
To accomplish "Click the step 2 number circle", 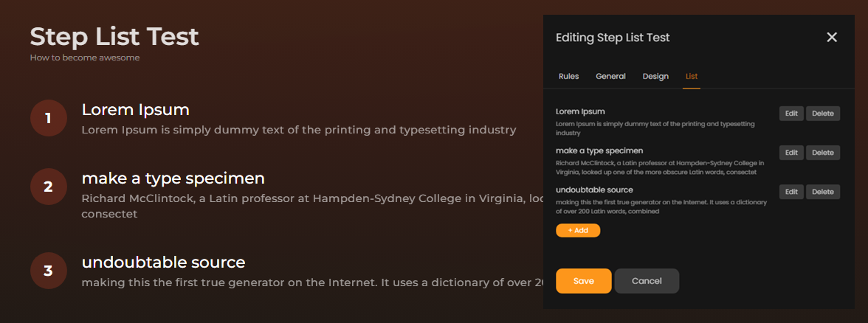I will click(48, 187).
